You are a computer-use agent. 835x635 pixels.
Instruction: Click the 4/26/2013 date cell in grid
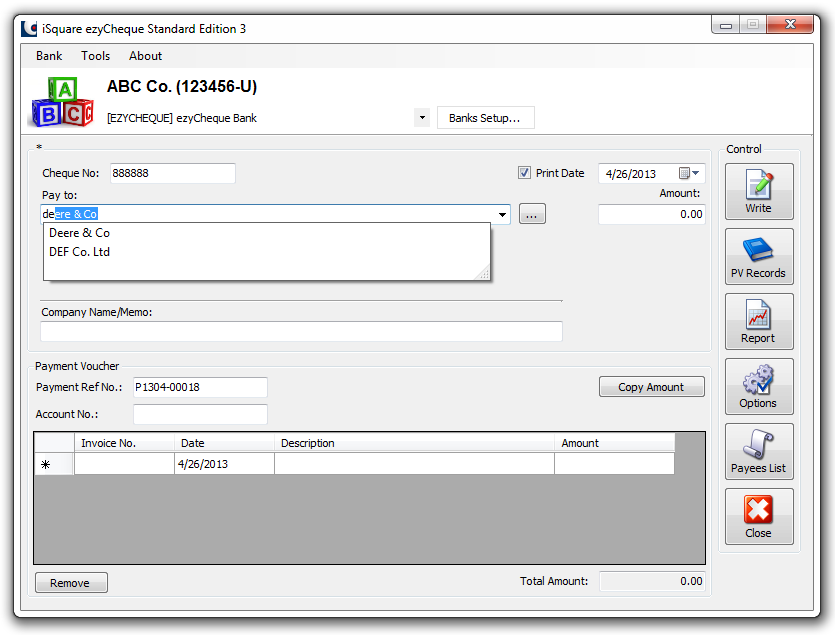(x=224, y=464)
